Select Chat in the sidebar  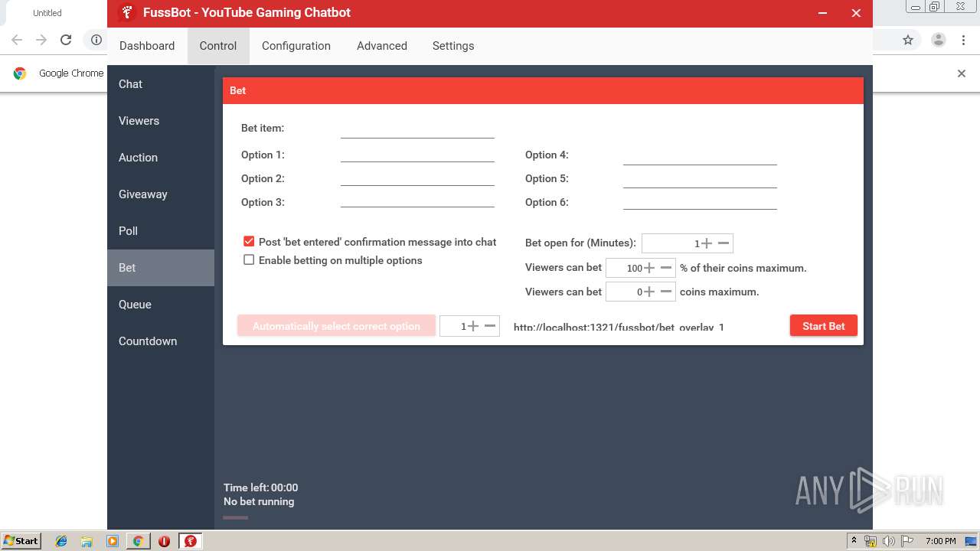[161, 84]
